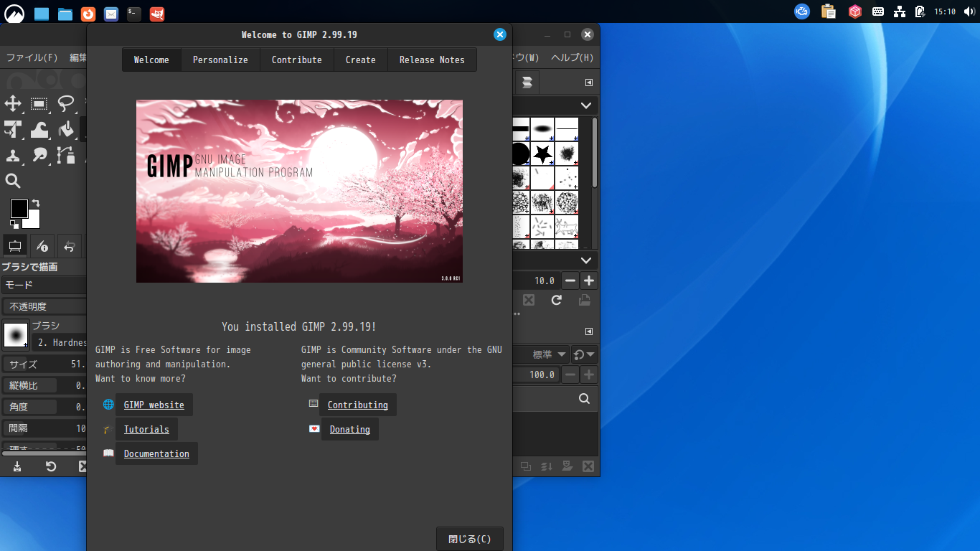Click the Donating link
Image resolution: width=980 pixels, height=551 pixels.
[349, 429]
